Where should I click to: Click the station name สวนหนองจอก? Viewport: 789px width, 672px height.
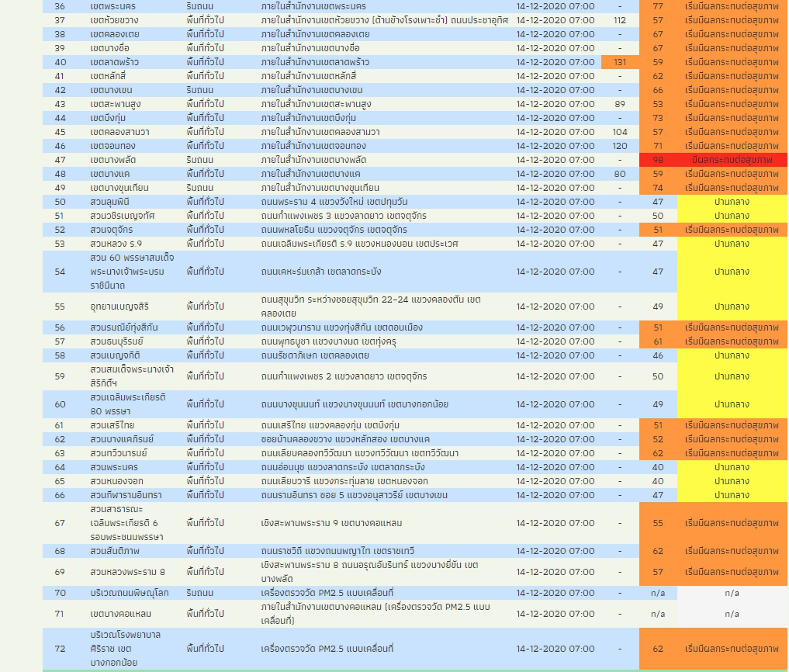116,481
